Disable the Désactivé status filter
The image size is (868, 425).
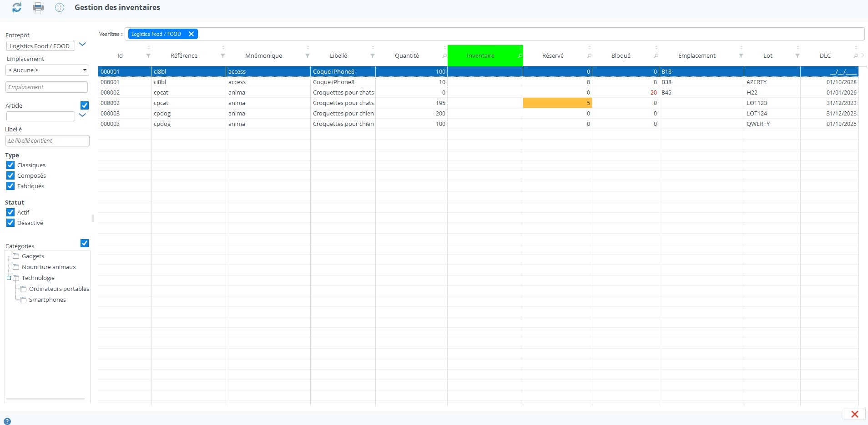click(x=10, y=223)
